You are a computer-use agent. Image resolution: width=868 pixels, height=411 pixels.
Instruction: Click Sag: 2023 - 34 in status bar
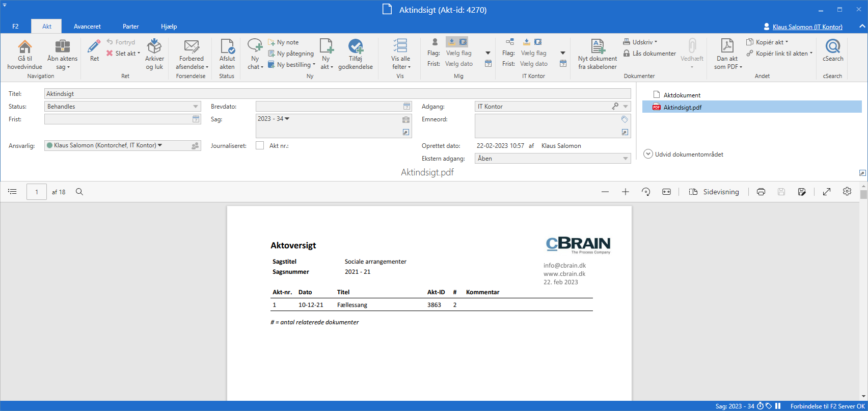coord(735,406)
